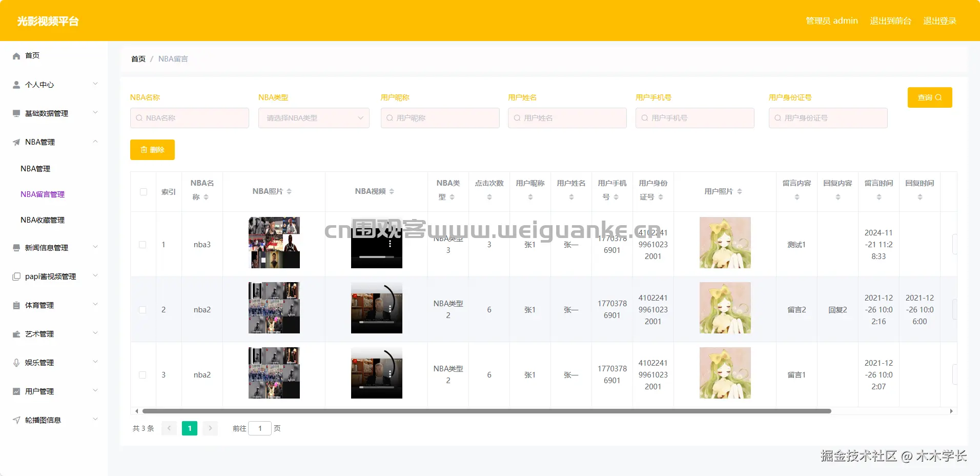Check the row 3 留言1 checkbox
Viewport: 980px width, 476px height.
tap(142, 375)
